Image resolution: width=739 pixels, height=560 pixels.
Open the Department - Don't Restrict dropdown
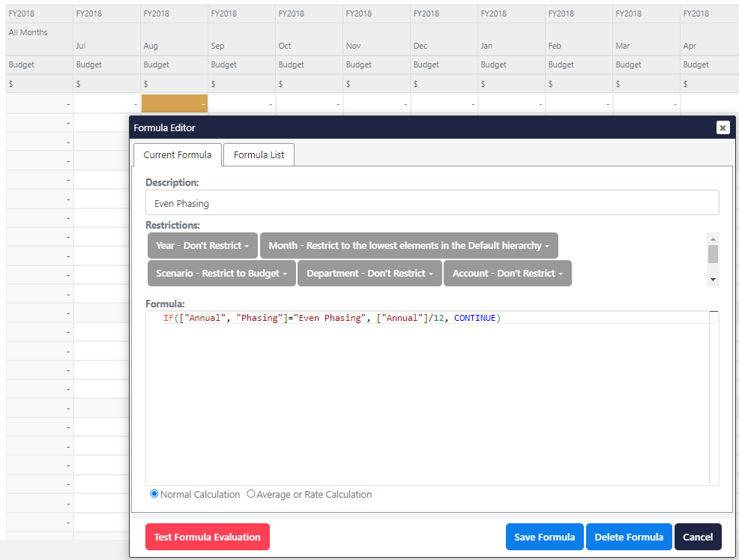369,273
